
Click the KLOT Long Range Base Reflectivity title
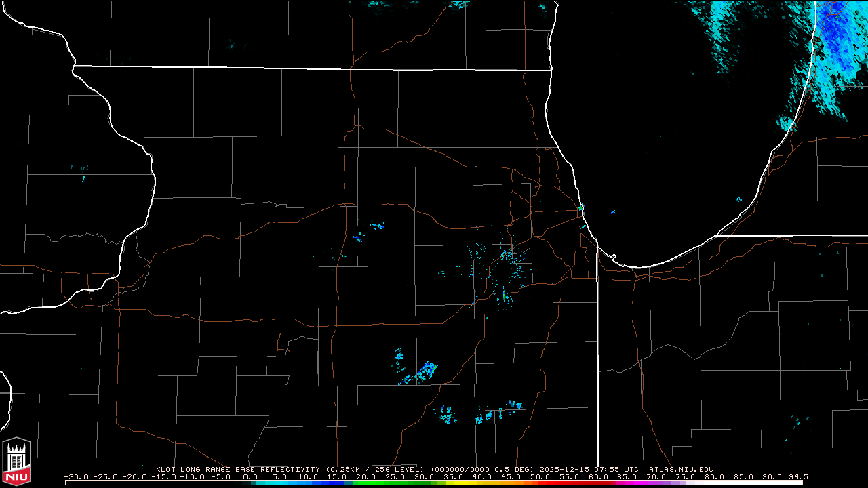click(239, 469)
